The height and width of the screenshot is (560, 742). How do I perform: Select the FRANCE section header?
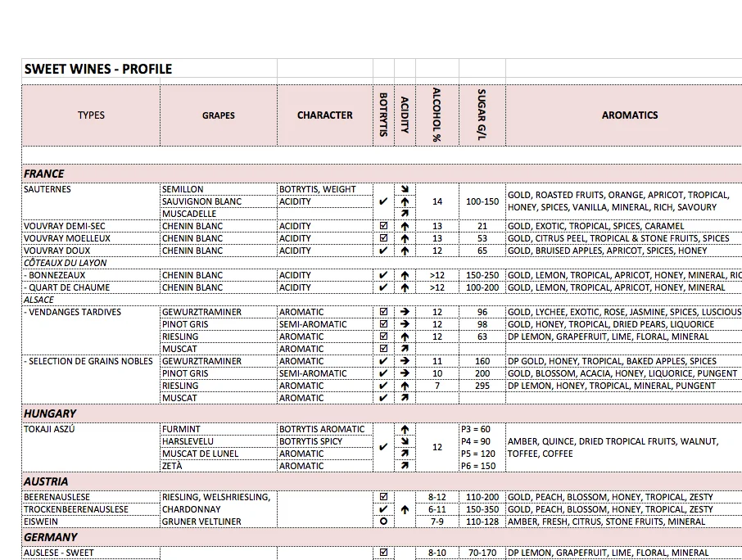[43, 174]
